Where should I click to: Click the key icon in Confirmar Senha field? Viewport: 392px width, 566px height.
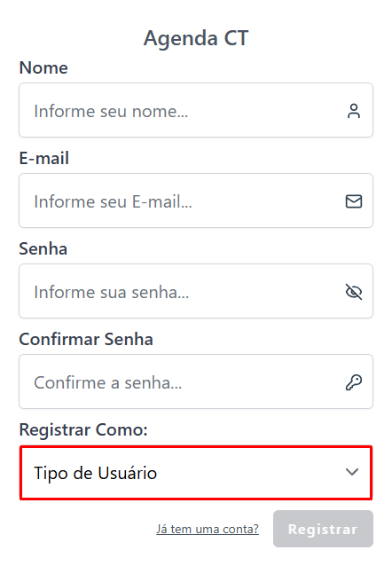pyautogui.click(x=353, y=382)
